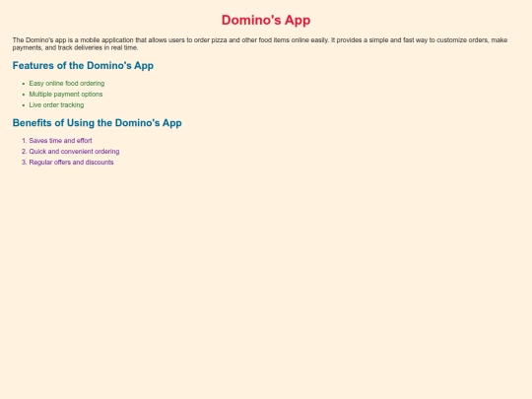This screenshot has width=532, height=399.
Task: Click list item "Saves time and effort"
Action: click(60, 141)
